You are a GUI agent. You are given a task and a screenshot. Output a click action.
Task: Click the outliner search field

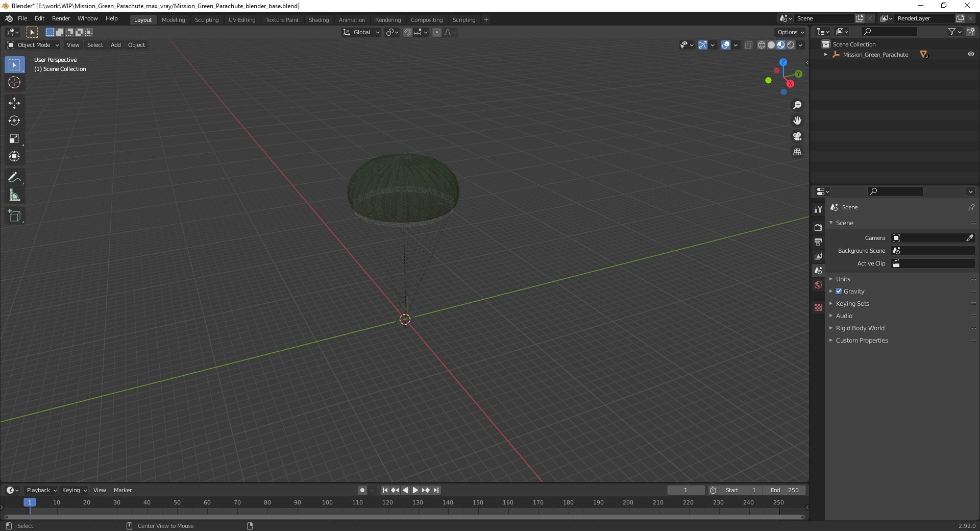coord(889,32)
